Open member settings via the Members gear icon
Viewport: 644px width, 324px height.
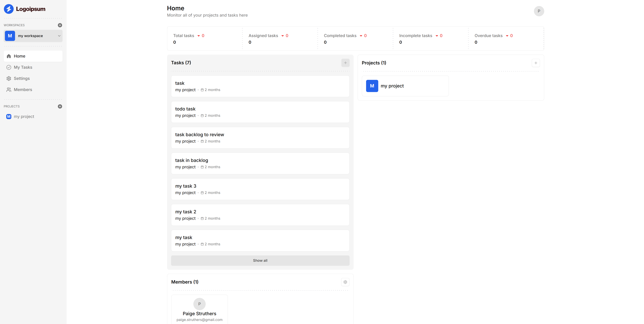tap(345, 282)
